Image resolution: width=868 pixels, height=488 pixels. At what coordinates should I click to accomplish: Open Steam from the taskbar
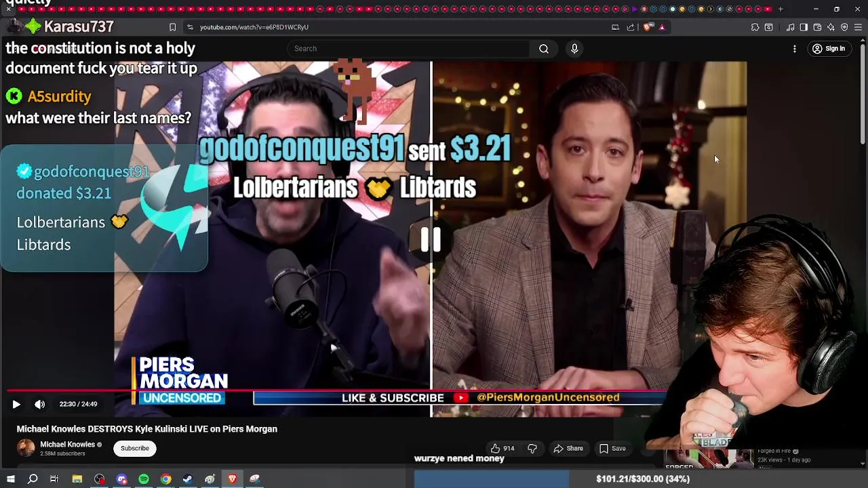(188, 479)
